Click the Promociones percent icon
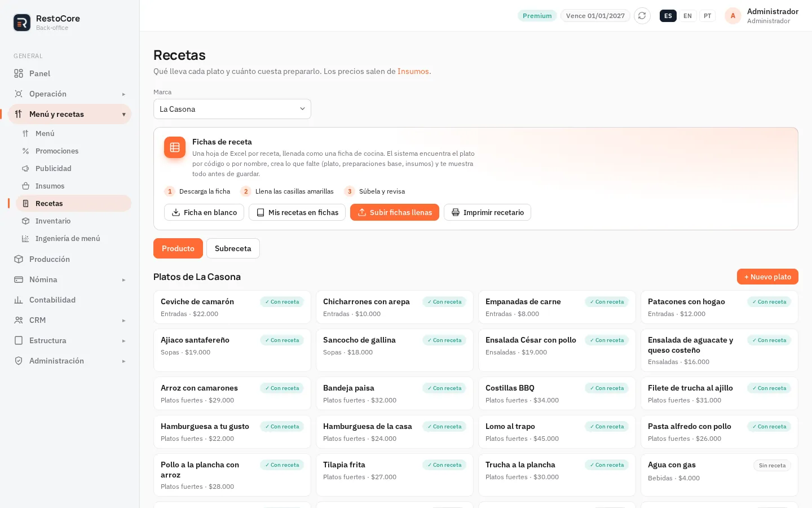 (x=25, y=151)
